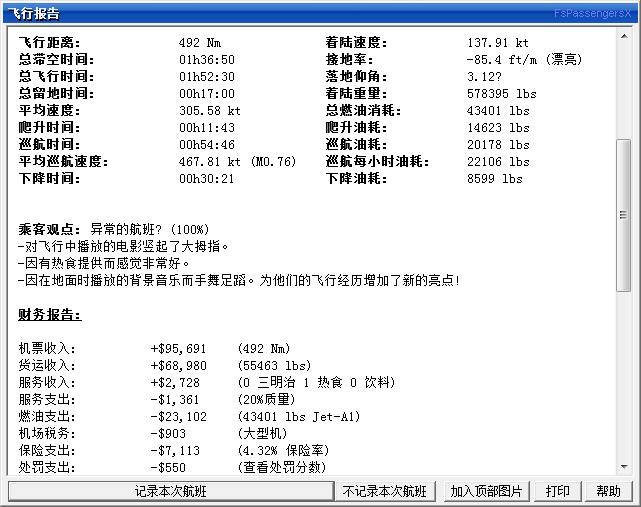Click the 43401 lbs Jet-A1 note

point(299,417)
